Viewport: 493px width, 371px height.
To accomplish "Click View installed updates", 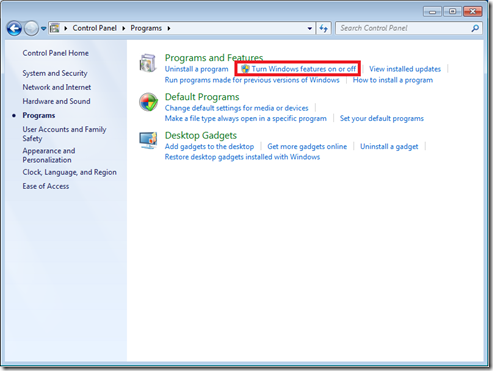I will (405, 69).
